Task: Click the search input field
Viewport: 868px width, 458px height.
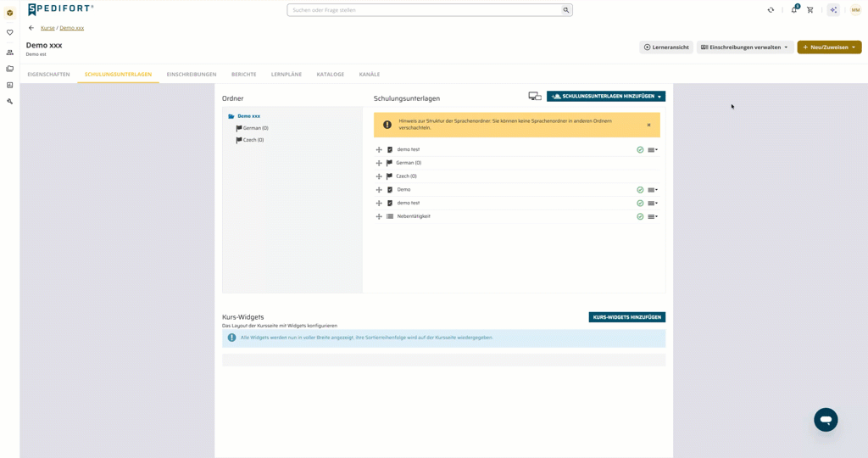Action: [430, 10]
